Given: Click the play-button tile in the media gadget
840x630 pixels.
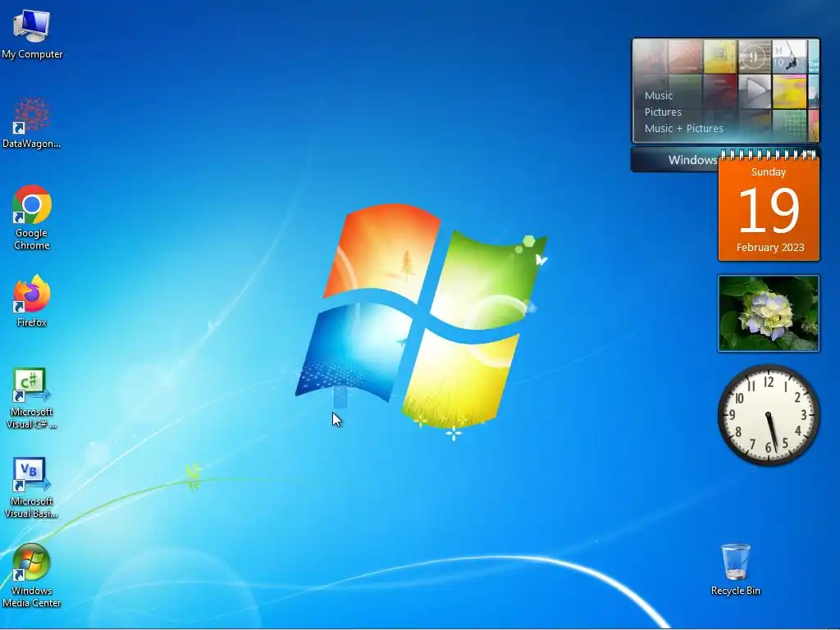Looking at the screenshot, I should [x=755, y=91].
